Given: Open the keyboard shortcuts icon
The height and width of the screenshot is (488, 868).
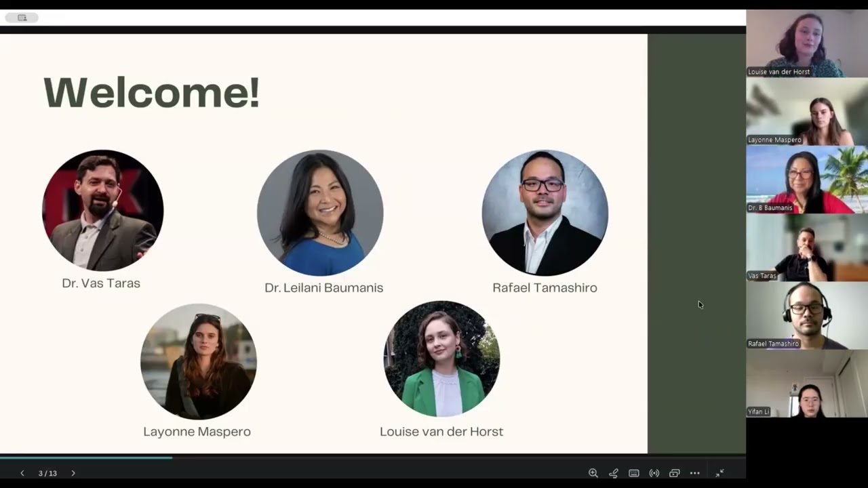Looking at the screenshot, I should pos(633,473).
